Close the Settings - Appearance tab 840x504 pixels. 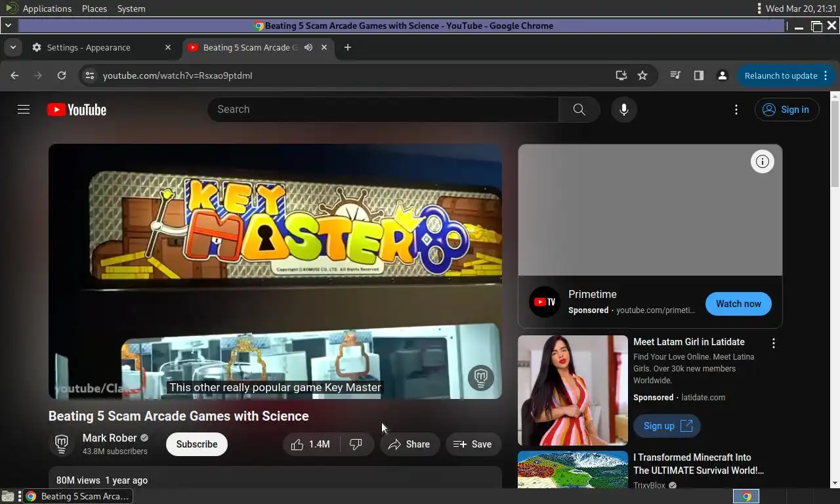pyautogui.click(x=168, y=47)
